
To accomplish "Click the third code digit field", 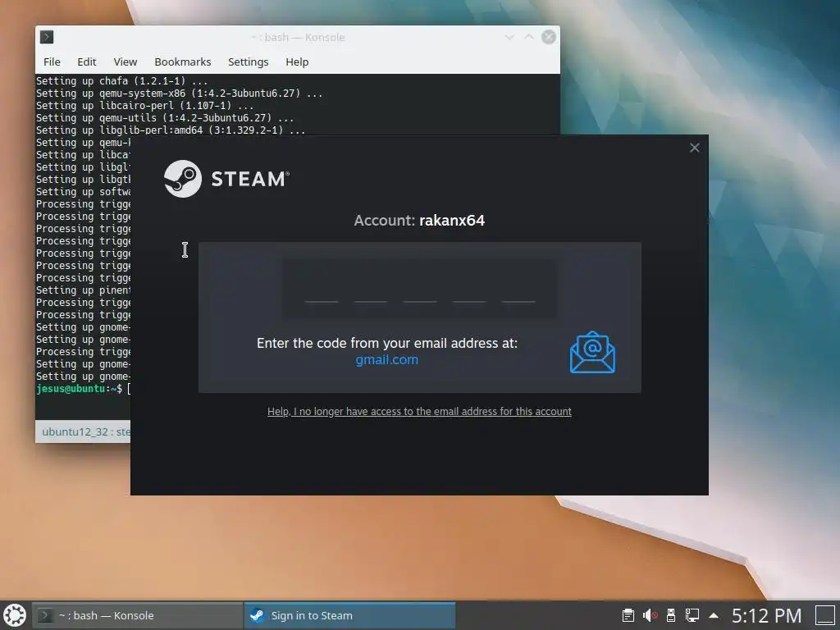I will (420, 290).
